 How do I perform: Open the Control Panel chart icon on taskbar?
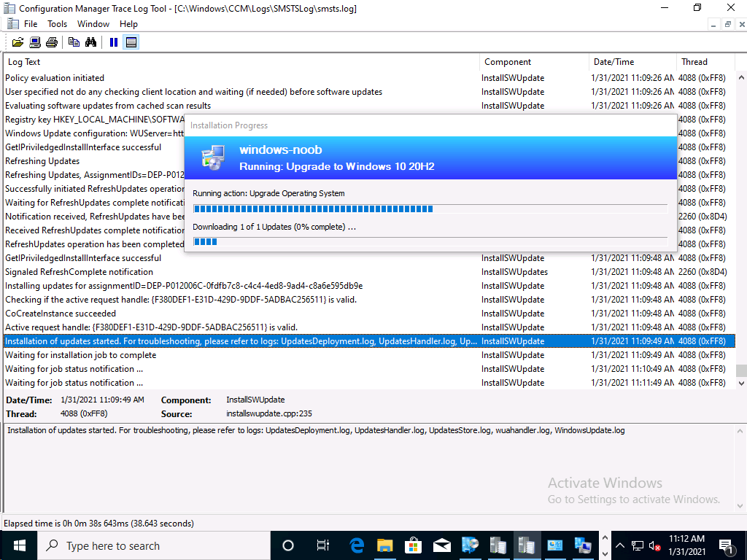555,545
